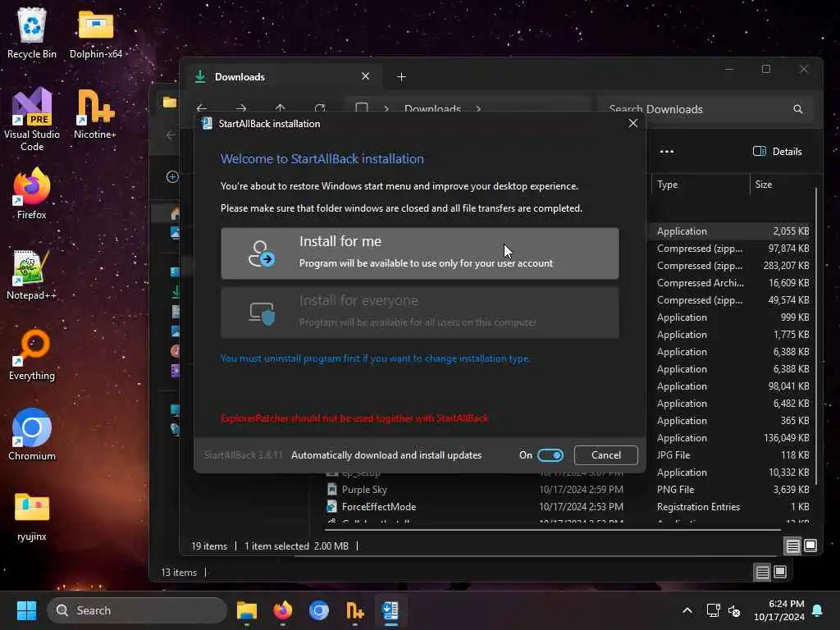Launch Everything search desktop shortcut

click(x=32, y=354)
